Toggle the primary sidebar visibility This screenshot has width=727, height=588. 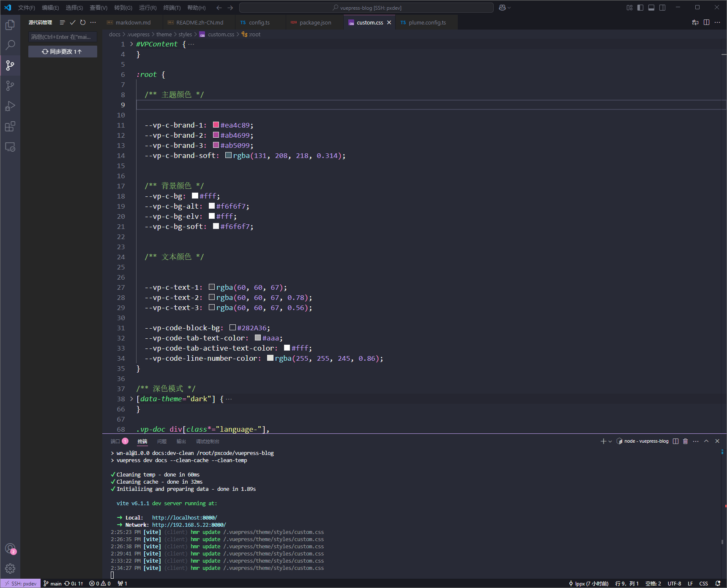(x=640, y=8)
